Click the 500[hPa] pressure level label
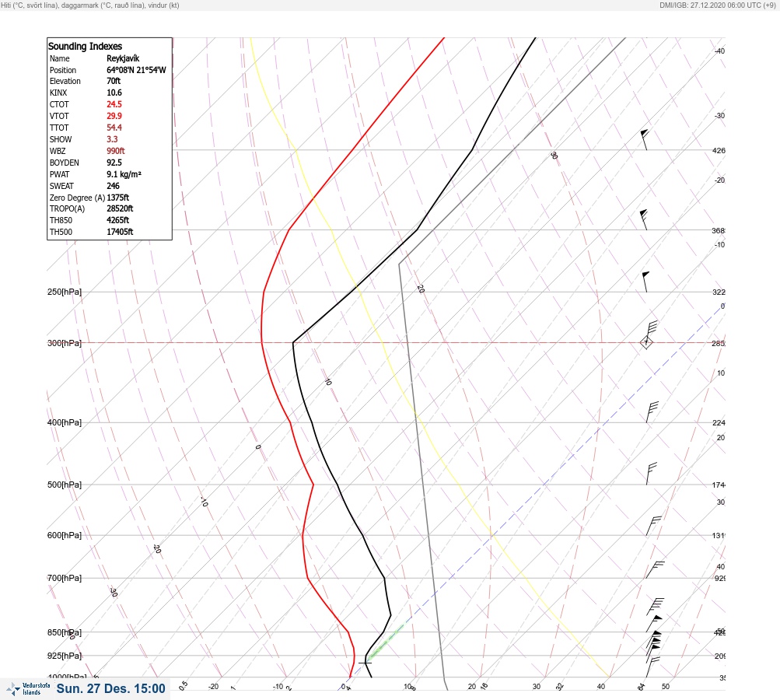 tap(65, 485)
